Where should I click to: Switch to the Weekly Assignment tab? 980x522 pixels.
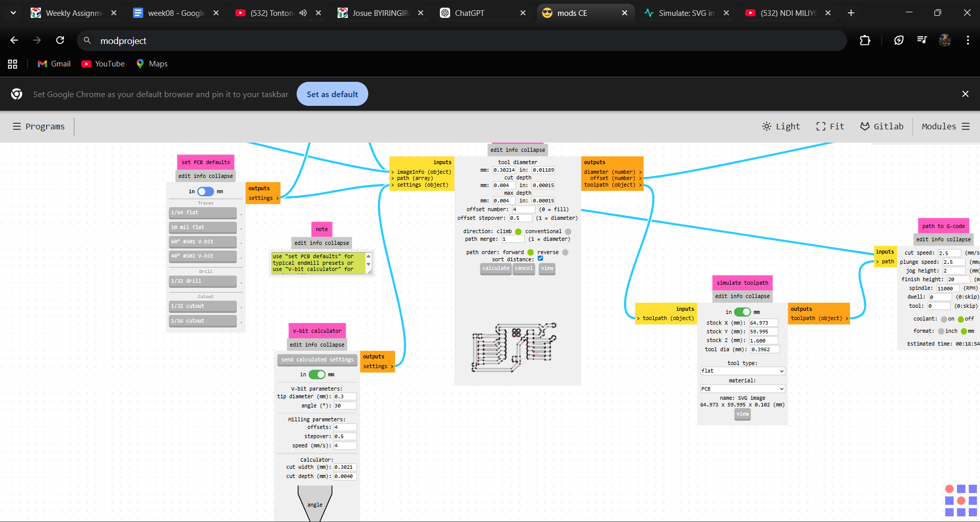[74, 13]
